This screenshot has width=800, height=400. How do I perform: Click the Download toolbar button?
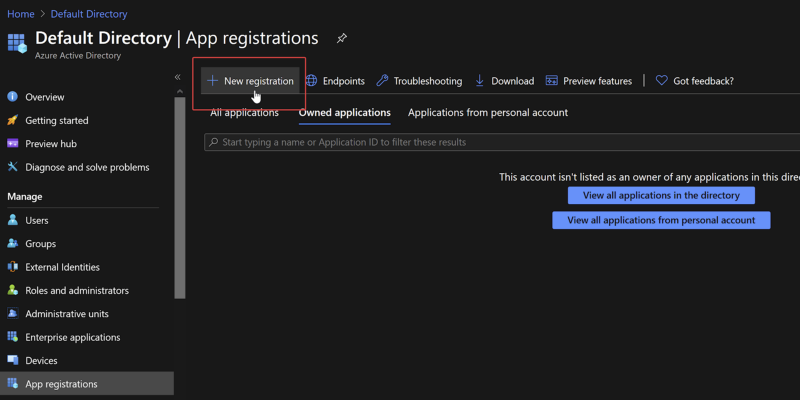point(504,81)
